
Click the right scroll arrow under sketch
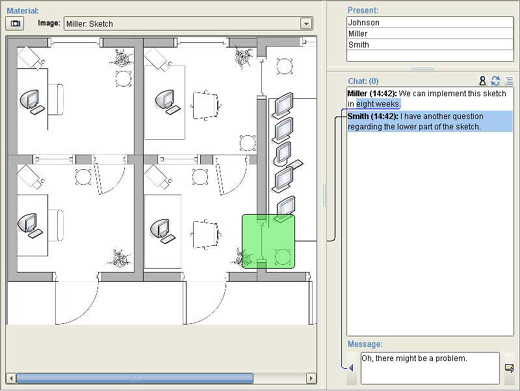click(311, 378)
